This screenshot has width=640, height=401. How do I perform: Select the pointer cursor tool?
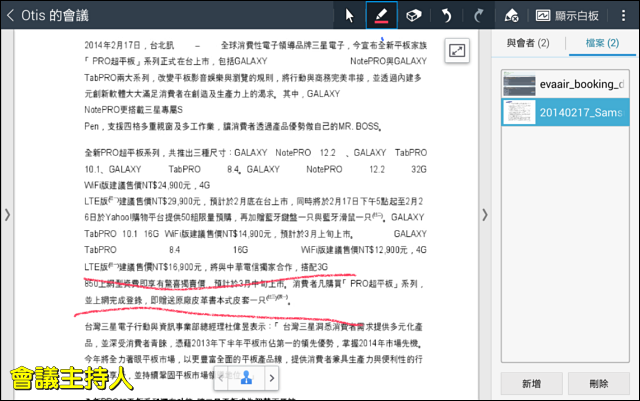(x=349, y=16)
